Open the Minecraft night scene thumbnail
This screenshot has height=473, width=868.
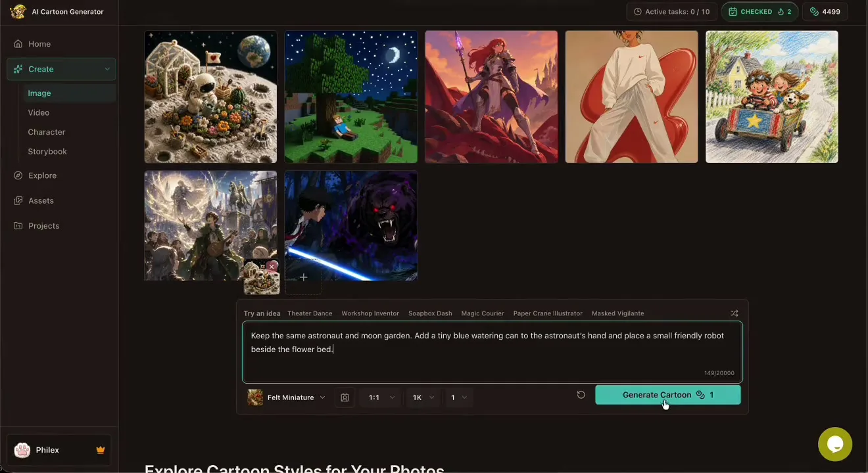click(x=351, y=97)
